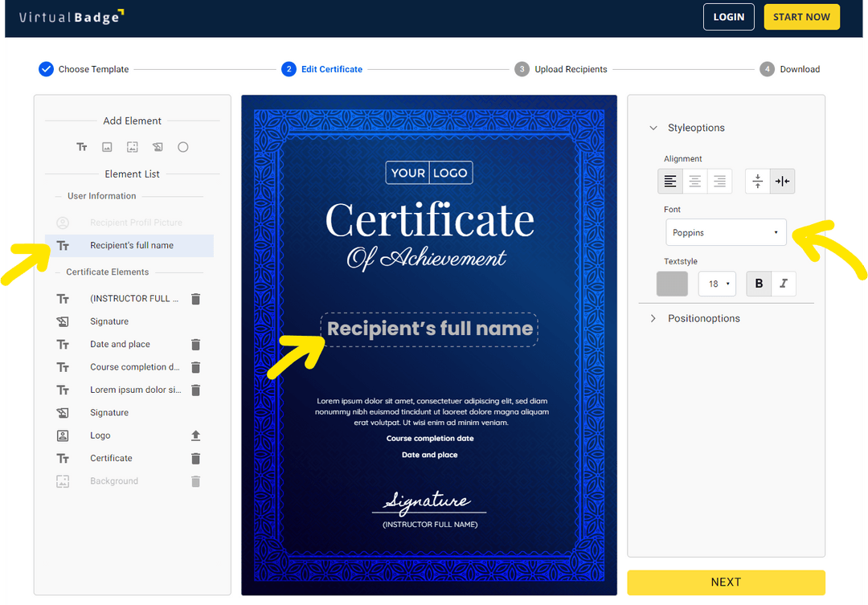
Task: Open the Poppins font dropdown
Action: [725, 232]
